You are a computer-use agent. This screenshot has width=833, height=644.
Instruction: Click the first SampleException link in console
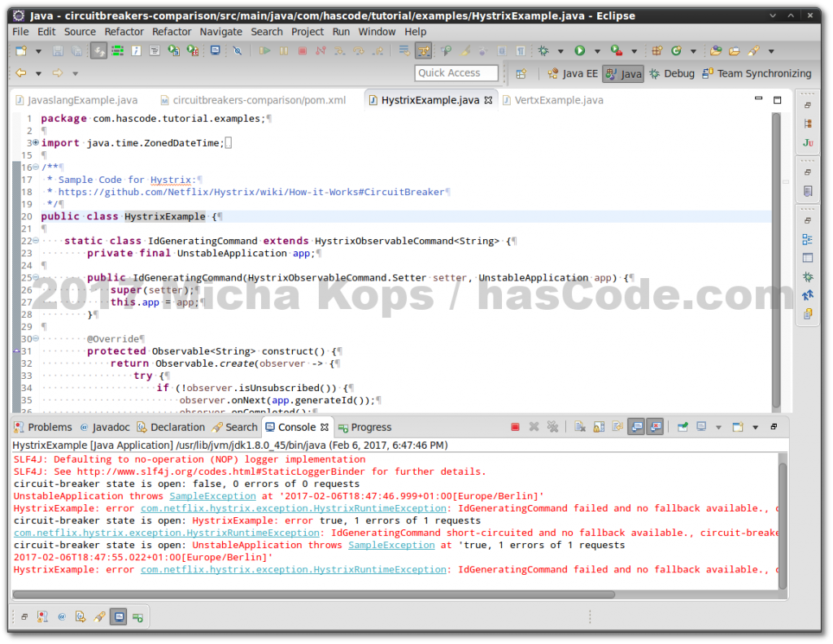coord(212,496)
